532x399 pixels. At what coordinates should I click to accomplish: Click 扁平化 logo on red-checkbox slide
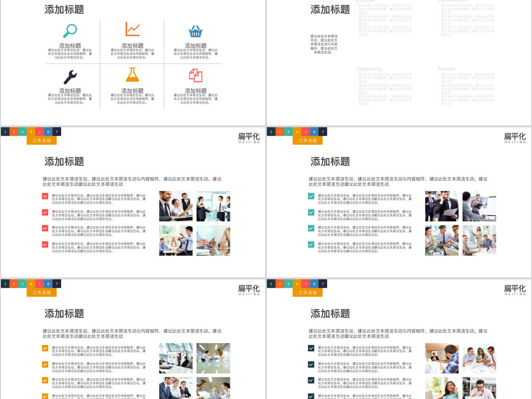(x=249, y=138)
